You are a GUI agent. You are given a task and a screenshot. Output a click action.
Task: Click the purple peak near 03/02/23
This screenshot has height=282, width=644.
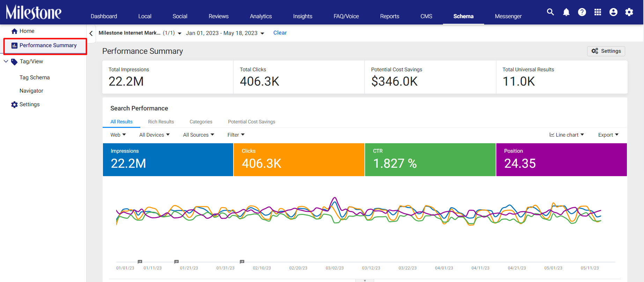tap(335, 198)
